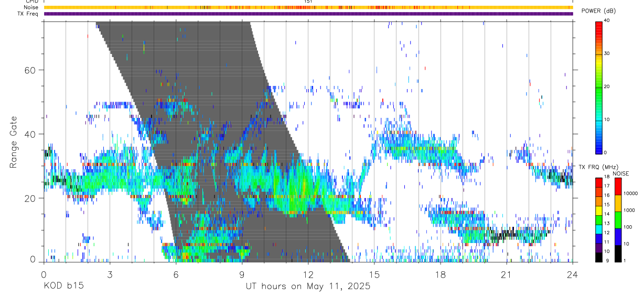The image size is (644, 297).
Task: Click the POWER (dB) colorbar
Action: [598, 87]
